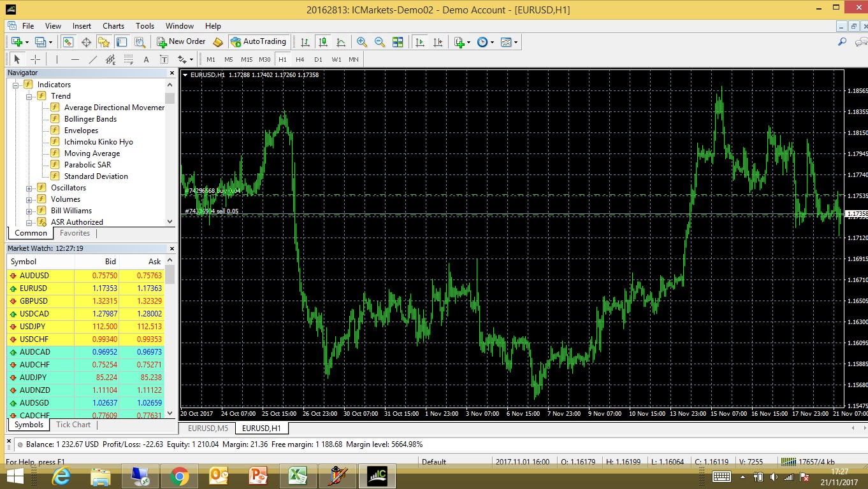Select the crosshair tool
Viewport: 868px width, 489px height.
coord(35,59)
